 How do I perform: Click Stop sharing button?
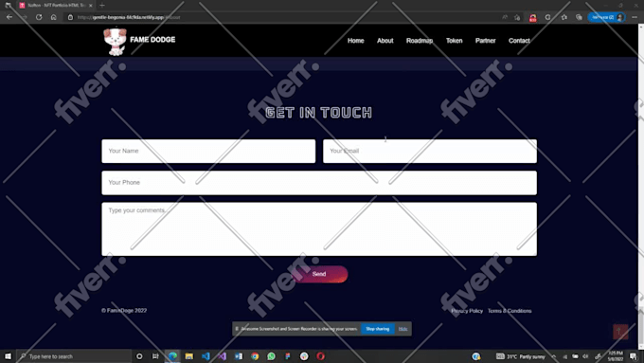click(378, 329)
